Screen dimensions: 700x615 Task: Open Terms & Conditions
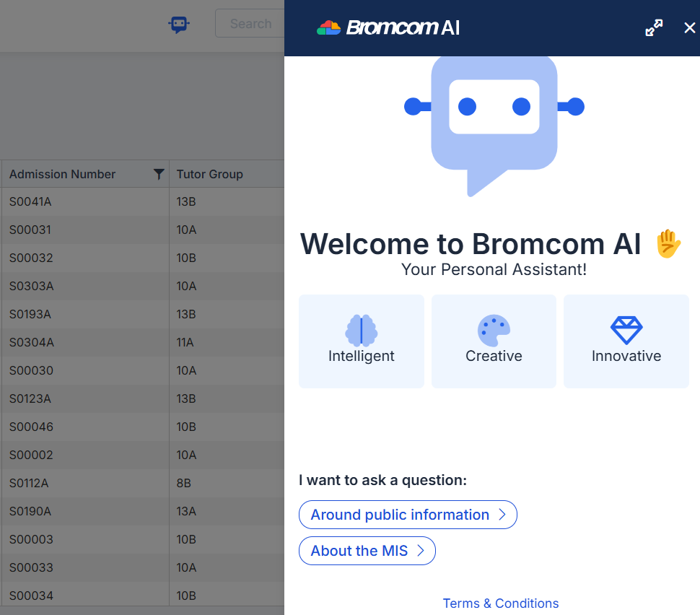pos(500,603)
